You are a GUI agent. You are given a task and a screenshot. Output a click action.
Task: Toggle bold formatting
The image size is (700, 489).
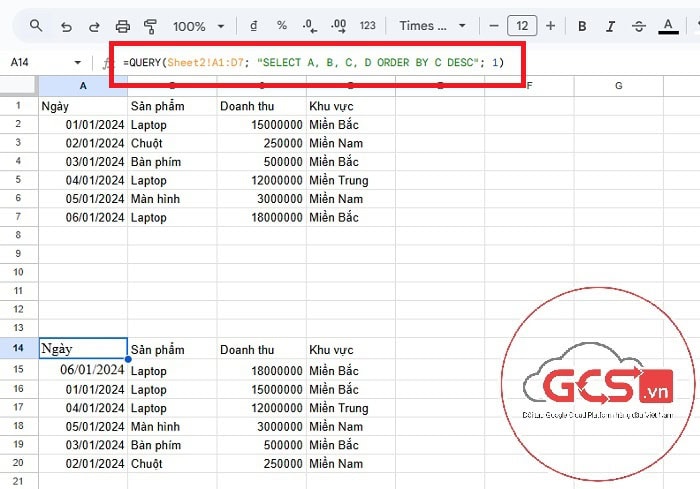(581, 26)
